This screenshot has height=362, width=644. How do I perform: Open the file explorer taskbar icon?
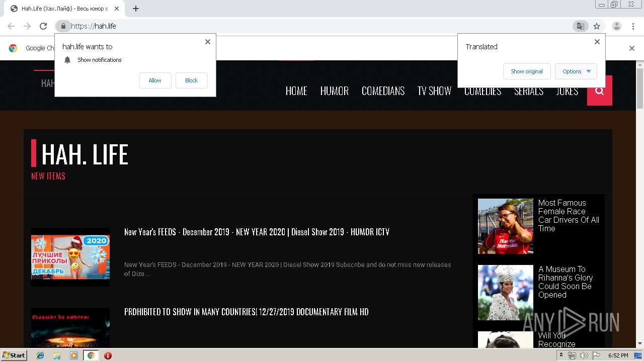coord(57,355)
